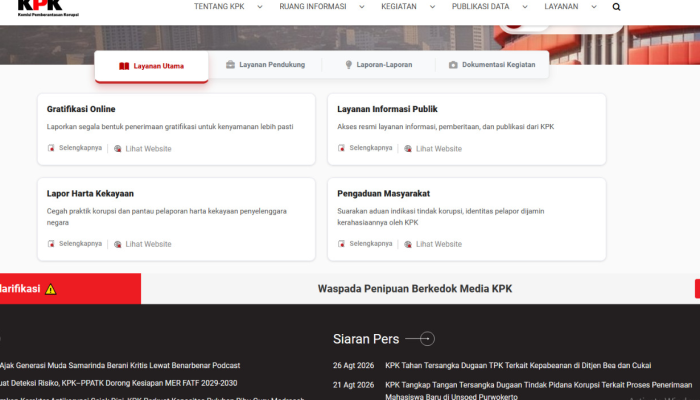This screenshot has height=400, width=700.
Task: Switch to the Layanan Pendukung tab
Action: click(265, 65)
